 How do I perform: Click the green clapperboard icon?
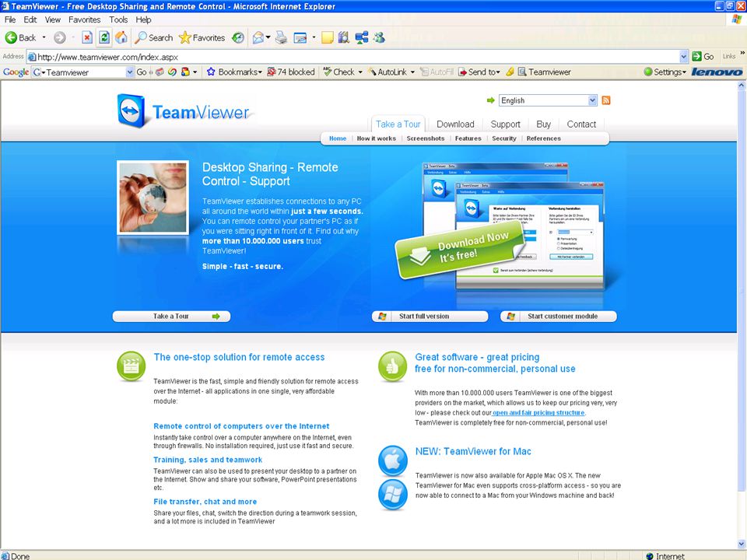click(131, 366)
